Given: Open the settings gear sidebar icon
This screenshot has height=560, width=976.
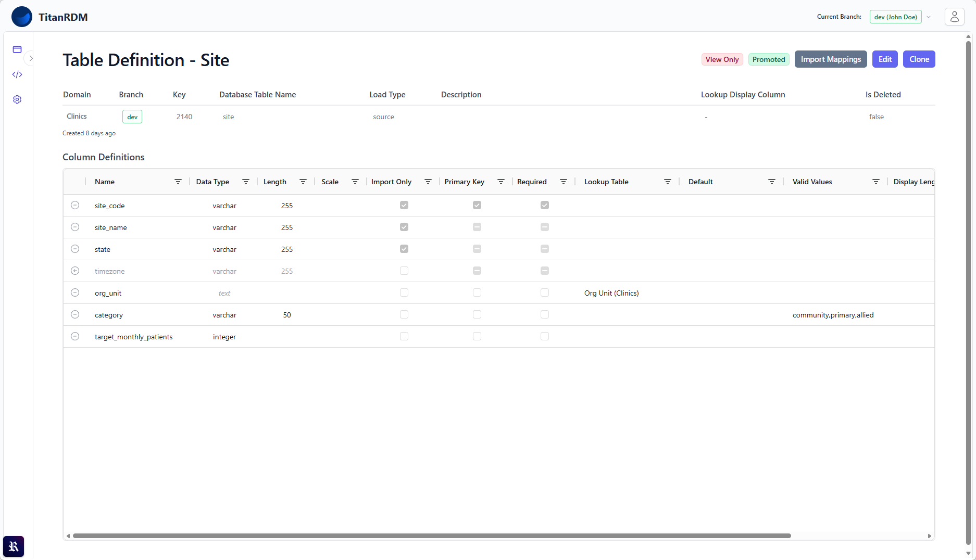Looking at the screenshot, I should 17,99.
